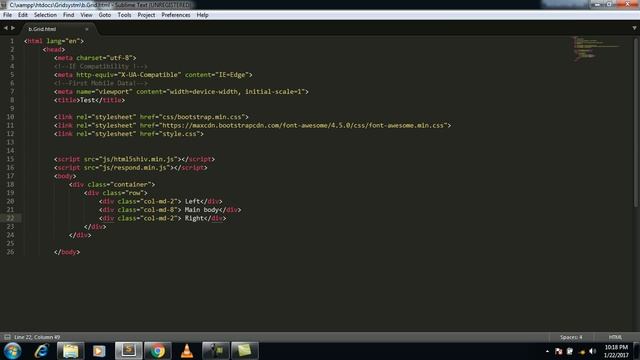Open the clock showing 10:18 PM
Image resolution: width=640 pixels, height=360 pixels.
tap(616, 351)
